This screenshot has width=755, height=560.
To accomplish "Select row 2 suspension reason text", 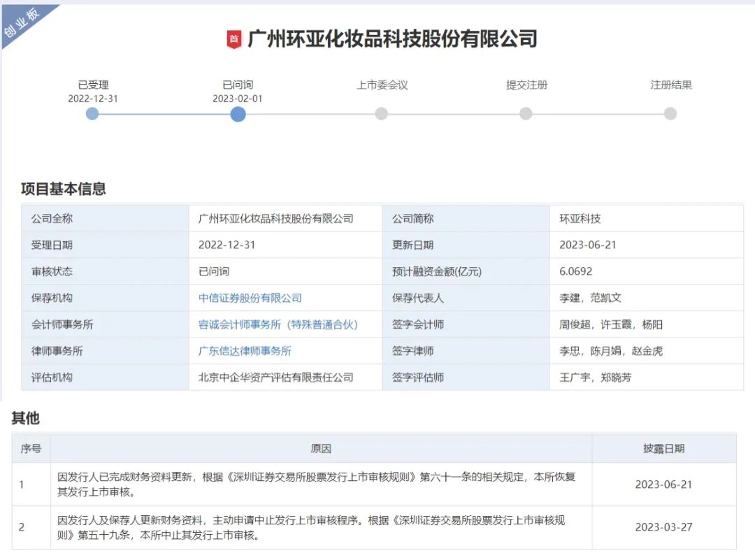I will pyautogui.click(x=311, y=527).
